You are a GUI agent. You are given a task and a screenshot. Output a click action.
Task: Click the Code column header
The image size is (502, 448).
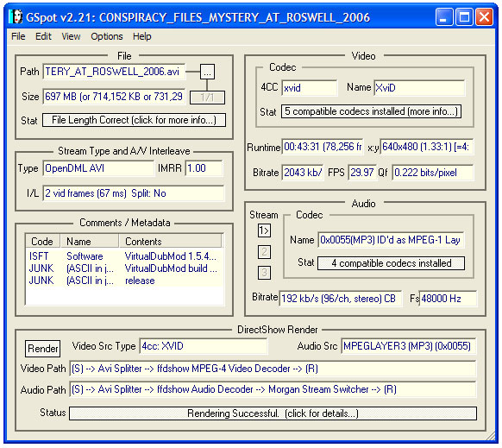pos(43,242)
